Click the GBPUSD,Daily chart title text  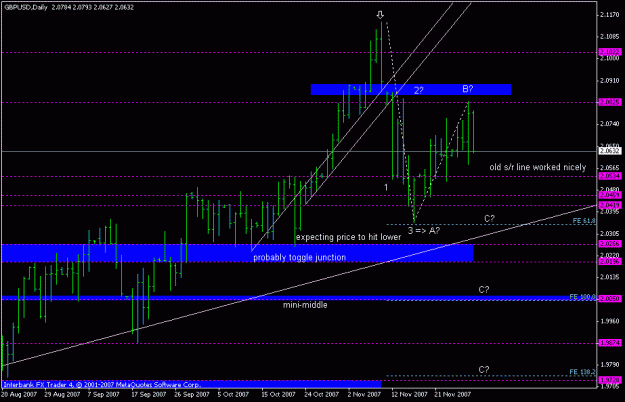[x=26, y=7]
